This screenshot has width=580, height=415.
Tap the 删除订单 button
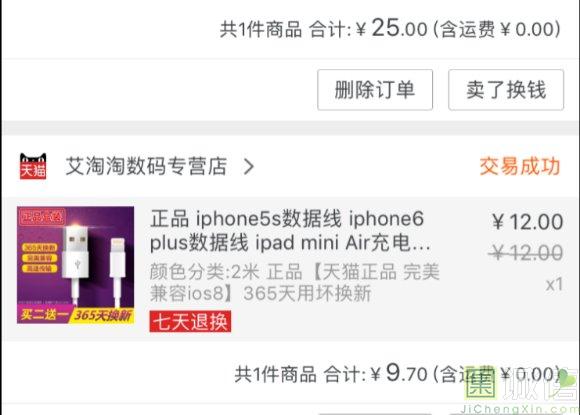point(375,90)
